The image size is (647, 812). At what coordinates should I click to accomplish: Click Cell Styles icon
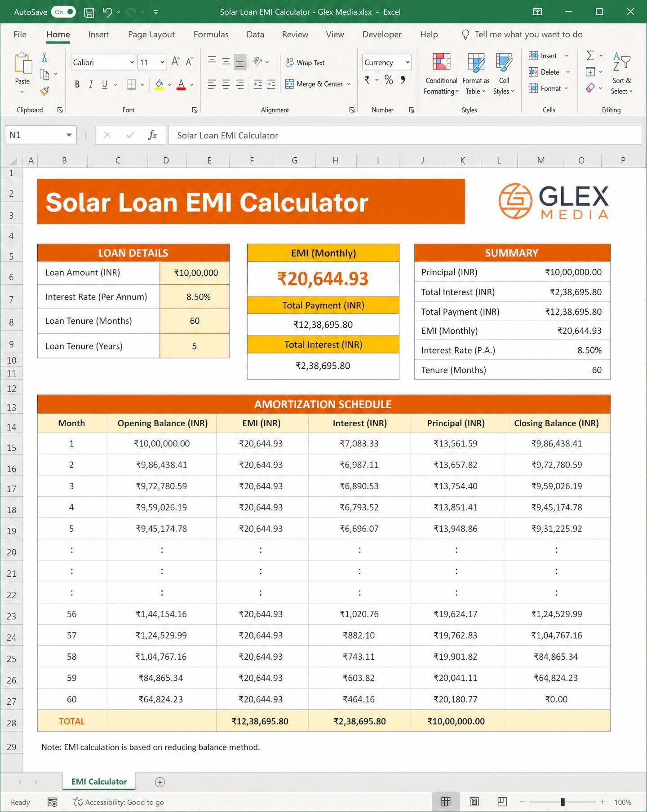click(504, 62)
